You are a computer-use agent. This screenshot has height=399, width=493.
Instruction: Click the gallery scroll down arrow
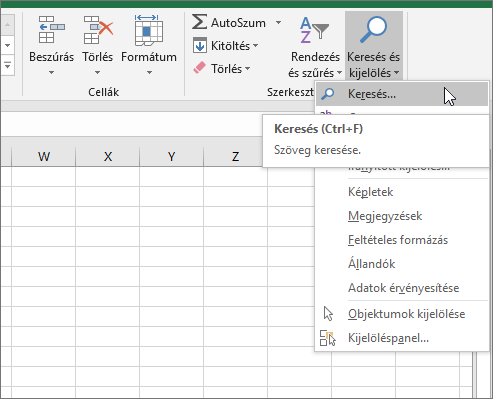point(7,45)
